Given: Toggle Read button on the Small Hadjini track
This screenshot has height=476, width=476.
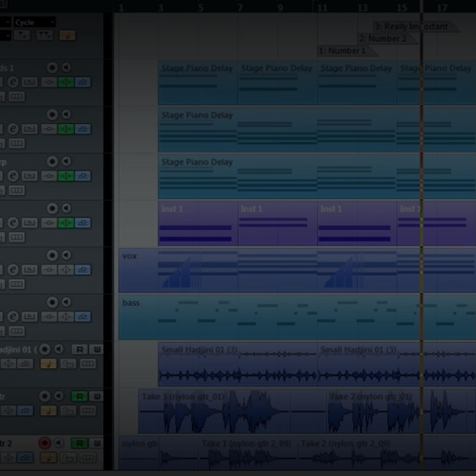Looking at the screenshot, I should [x=80, y=349].
